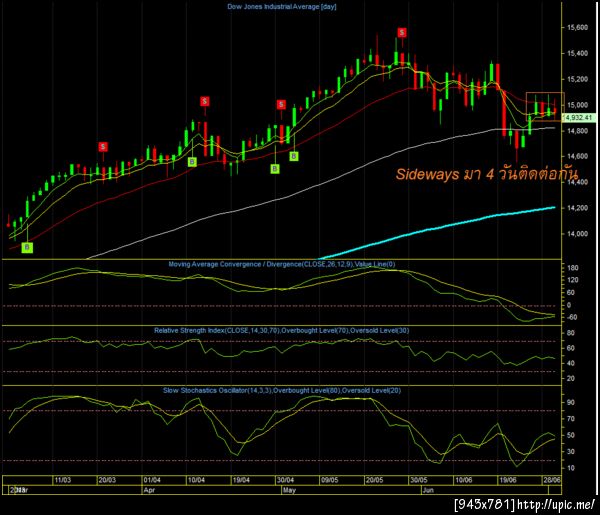This screenshot has width=600, height=515.
Task: Click the 10 level on Stochastics scale
Action: coord(571,468)
